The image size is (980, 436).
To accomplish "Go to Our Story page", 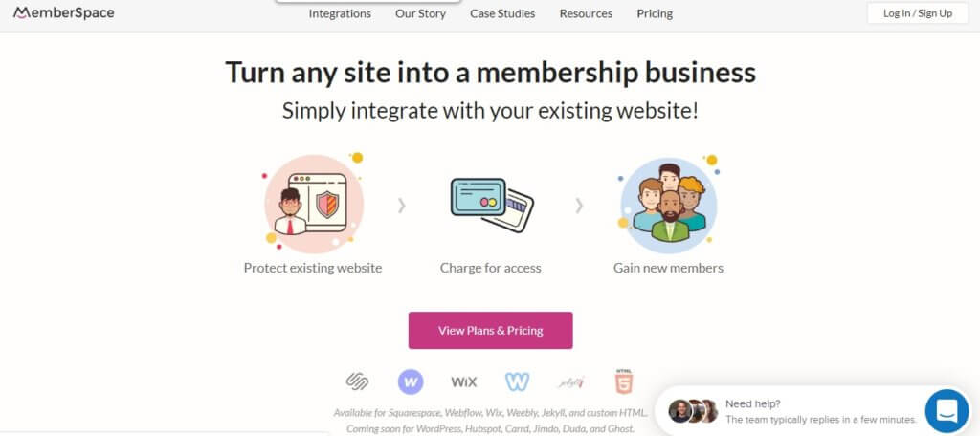I will (x=420, y=13).
